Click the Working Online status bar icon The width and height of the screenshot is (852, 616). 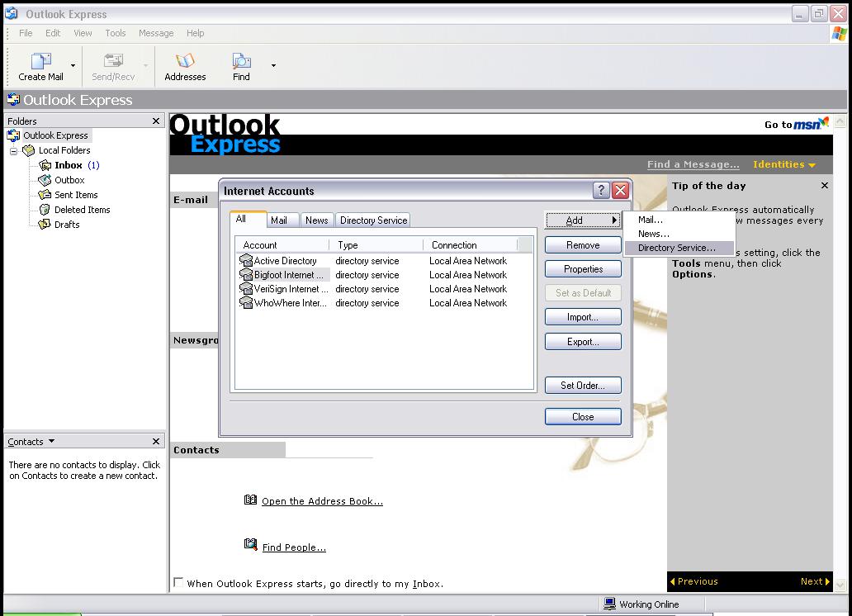pos(609,604)
